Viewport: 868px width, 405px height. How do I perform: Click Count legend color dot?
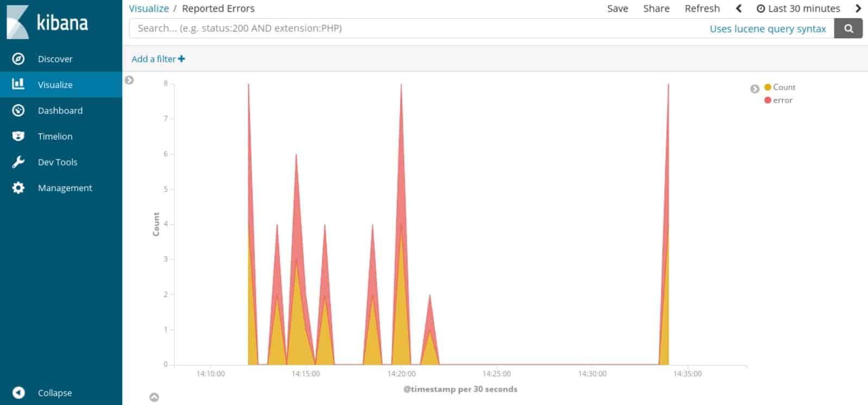(767, 87)
